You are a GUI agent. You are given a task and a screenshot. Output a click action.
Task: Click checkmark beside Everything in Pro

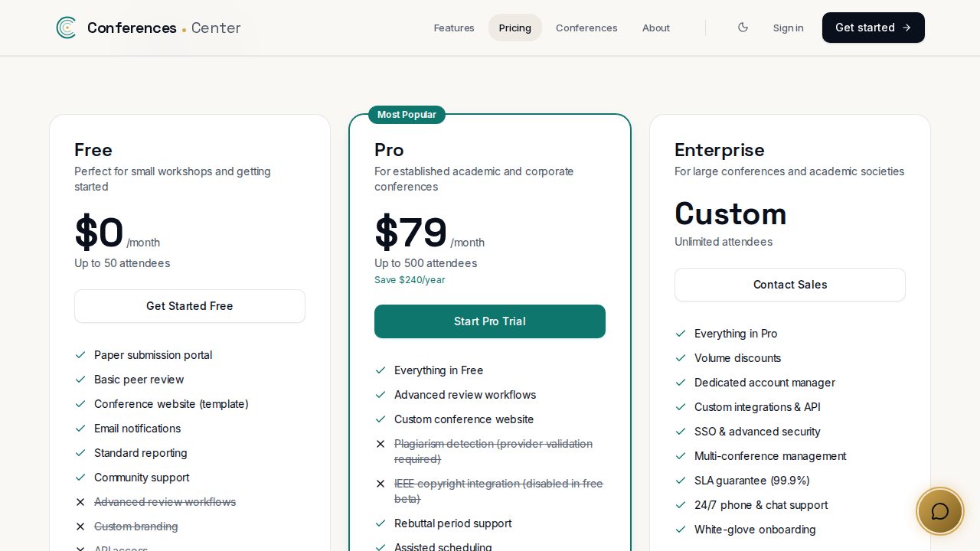[681, 334]
